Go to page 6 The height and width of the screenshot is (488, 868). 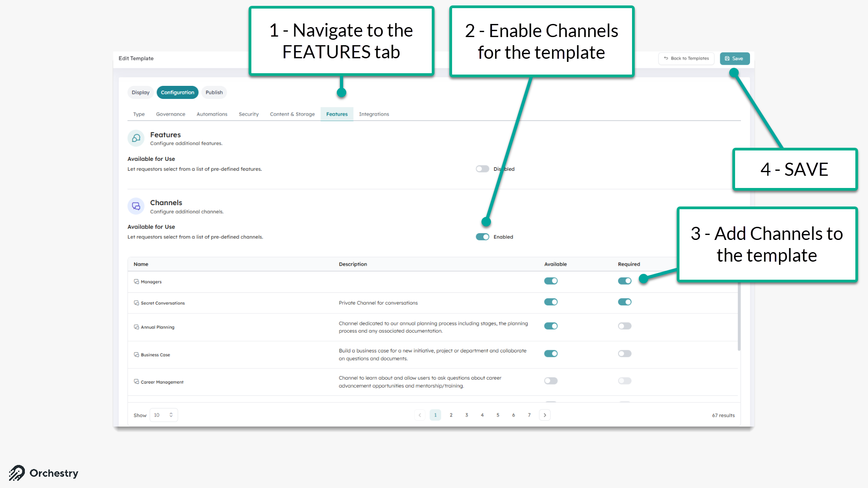(514, 415)
